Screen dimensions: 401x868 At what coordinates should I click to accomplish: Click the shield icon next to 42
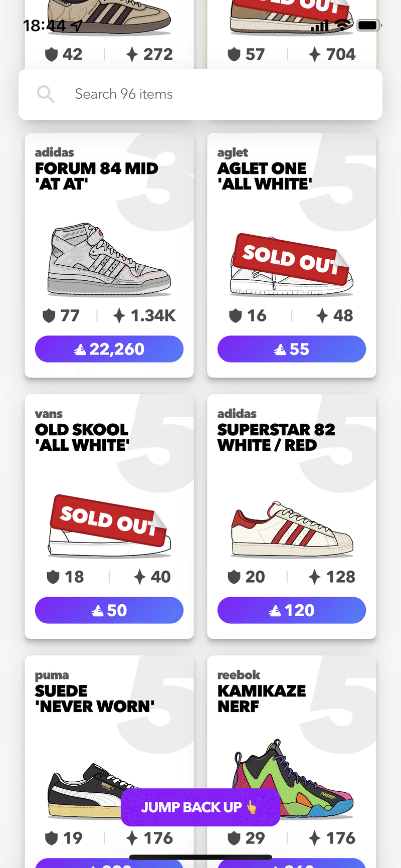click(x=51, y=54)
